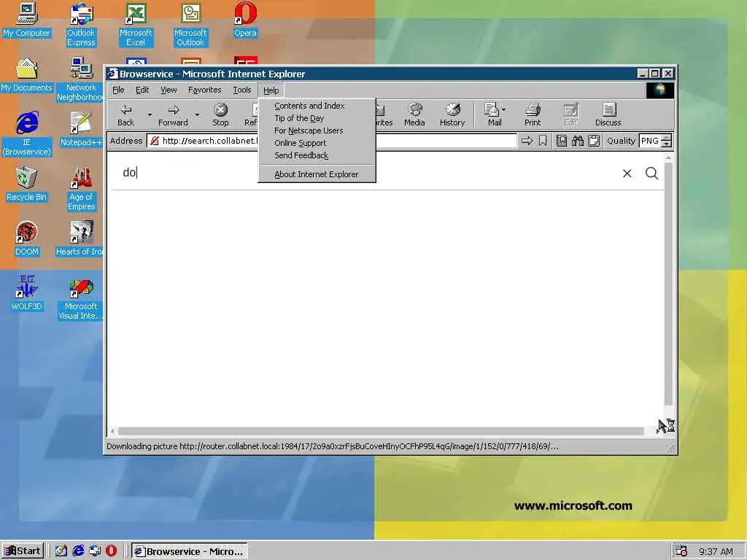Launch Opera from quick launch bar
The image size is (747, 560).
click(x=111, y=551)
